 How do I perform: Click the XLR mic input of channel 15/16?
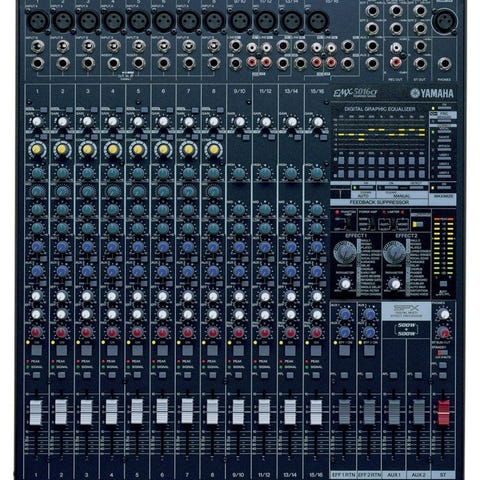pos(317,21)
